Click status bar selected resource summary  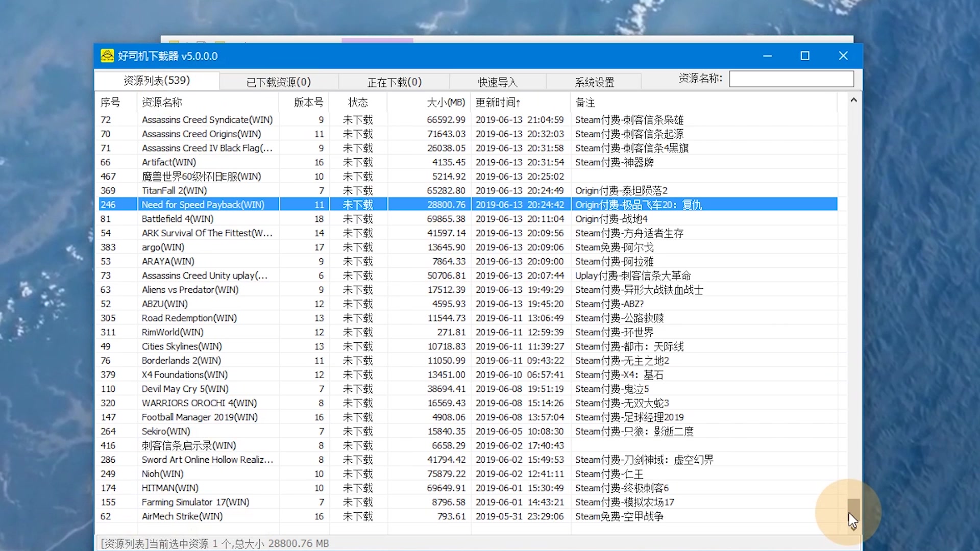coord(215,543)
